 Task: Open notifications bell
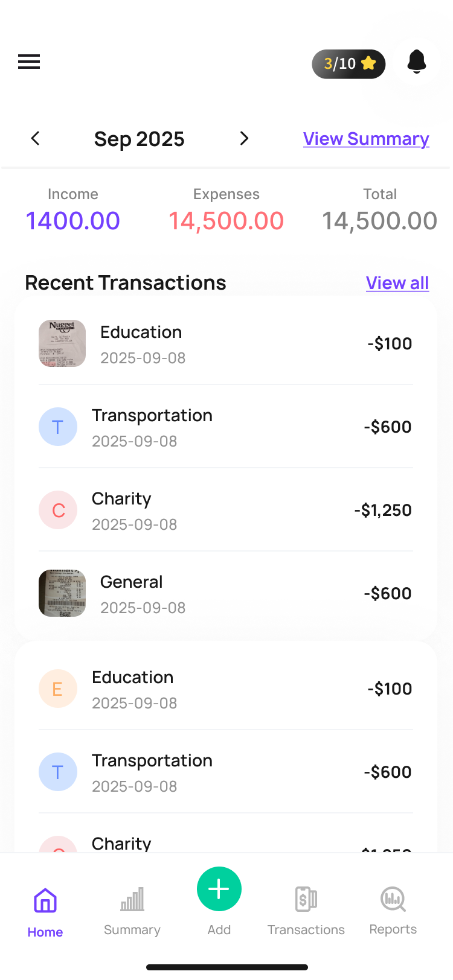[x=417, y=62]
